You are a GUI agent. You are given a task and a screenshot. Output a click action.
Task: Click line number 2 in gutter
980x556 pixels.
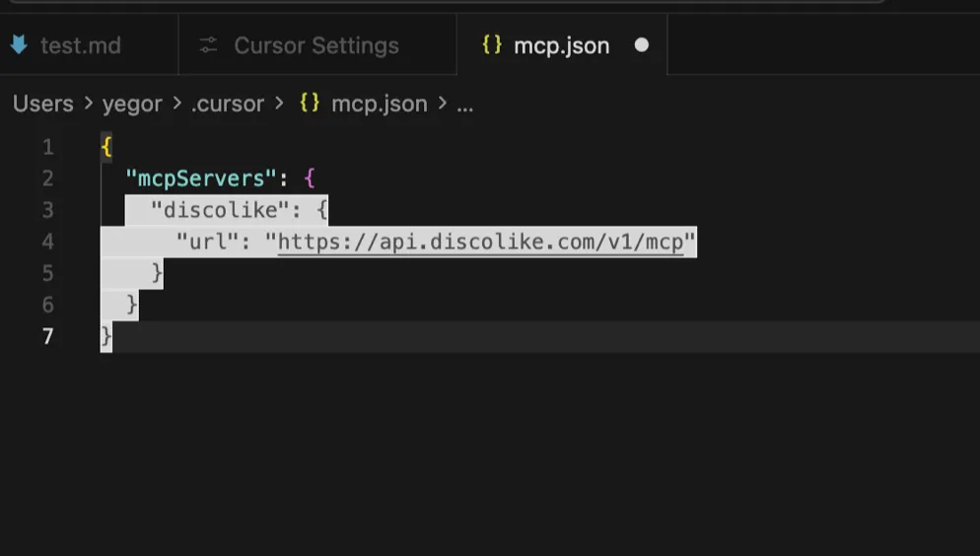(48, 178)
